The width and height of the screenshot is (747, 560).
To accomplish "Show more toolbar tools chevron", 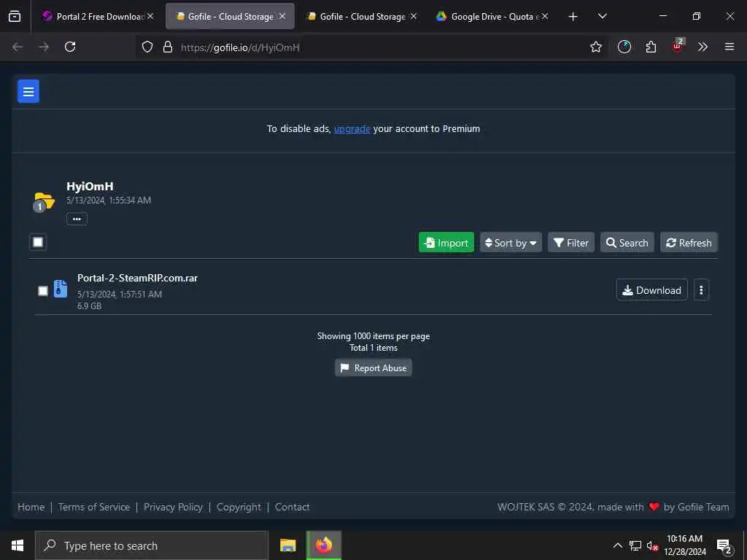I will (703, 47).
